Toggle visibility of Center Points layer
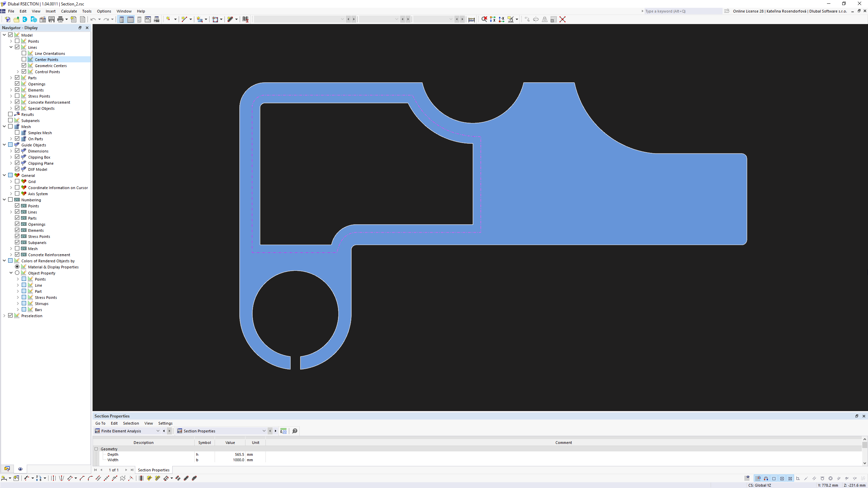Viewport: 868px width, 488px height. (x=24, y=59)
